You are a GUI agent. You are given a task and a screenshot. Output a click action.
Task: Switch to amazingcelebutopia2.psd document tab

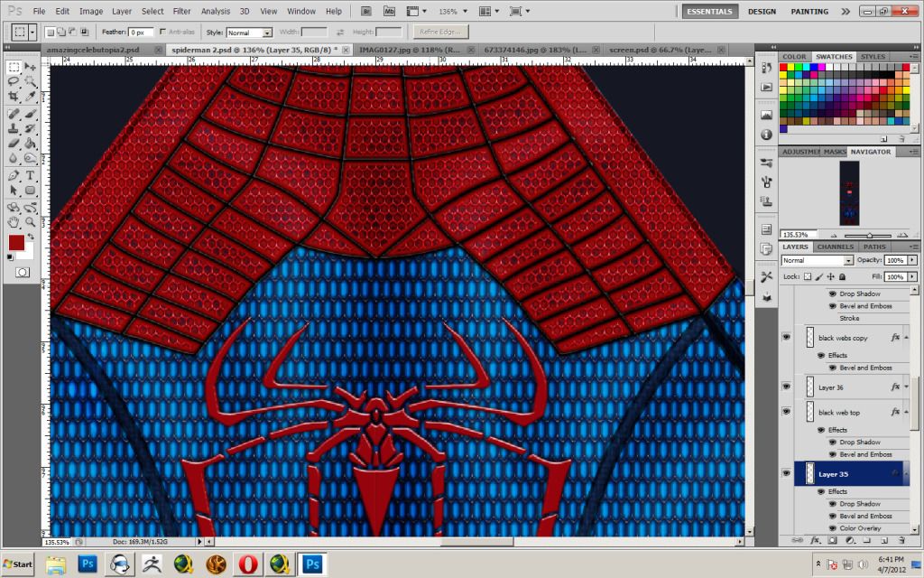[x=93, y=51]
